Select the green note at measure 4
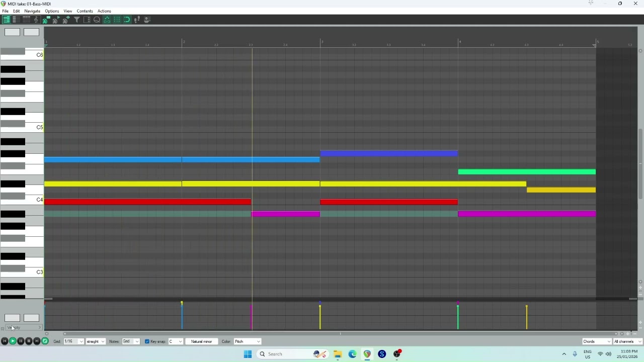Screen dimensions: 644x362 coord(527,172)
